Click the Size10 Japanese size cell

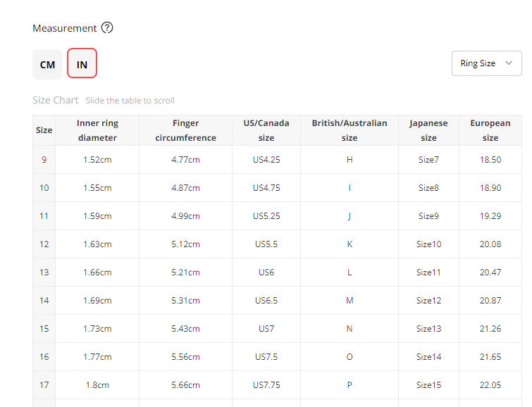point(428,244)
